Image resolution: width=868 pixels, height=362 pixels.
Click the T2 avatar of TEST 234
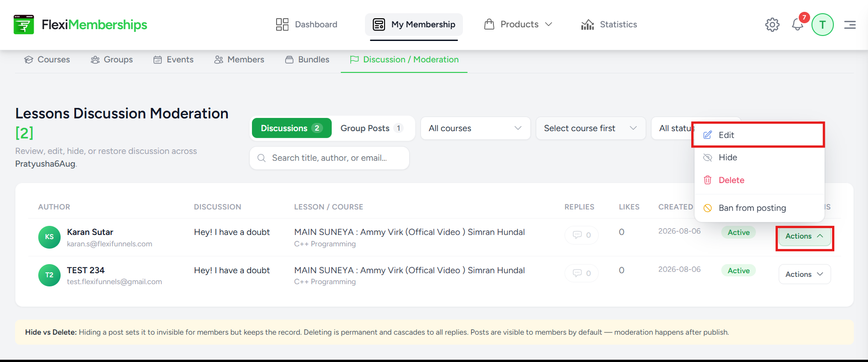(49, 275)
